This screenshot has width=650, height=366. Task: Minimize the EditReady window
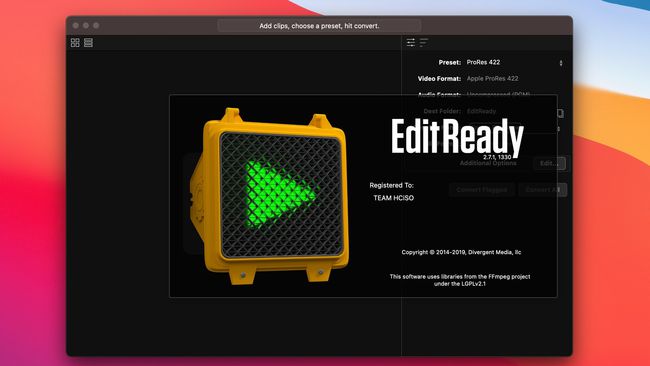(x=86, y=26)
